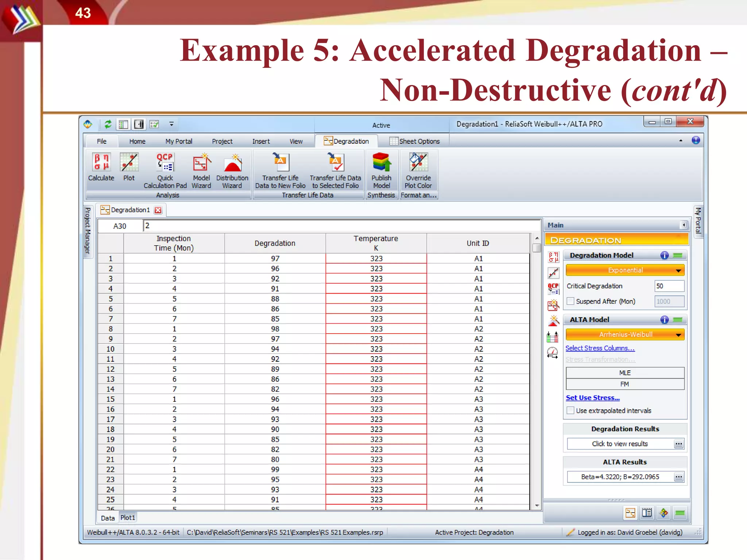
Task: Click the side panel QCP icon
Action: (553, 289)
